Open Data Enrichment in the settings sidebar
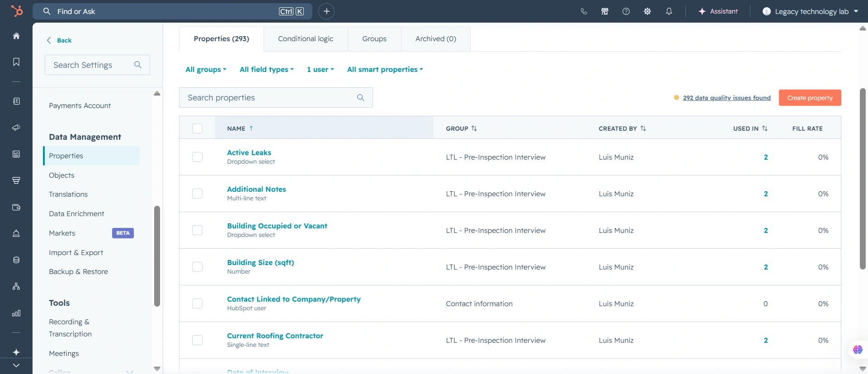Image resolution: width=868 pixels, height=374 pixels. tap(76, 213)
